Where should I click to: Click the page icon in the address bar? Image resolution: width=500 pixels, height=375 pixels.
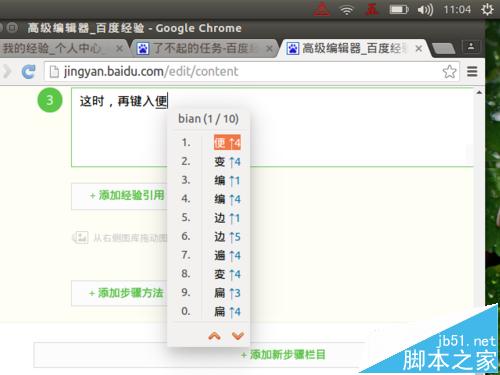click(x=54, y=72)
